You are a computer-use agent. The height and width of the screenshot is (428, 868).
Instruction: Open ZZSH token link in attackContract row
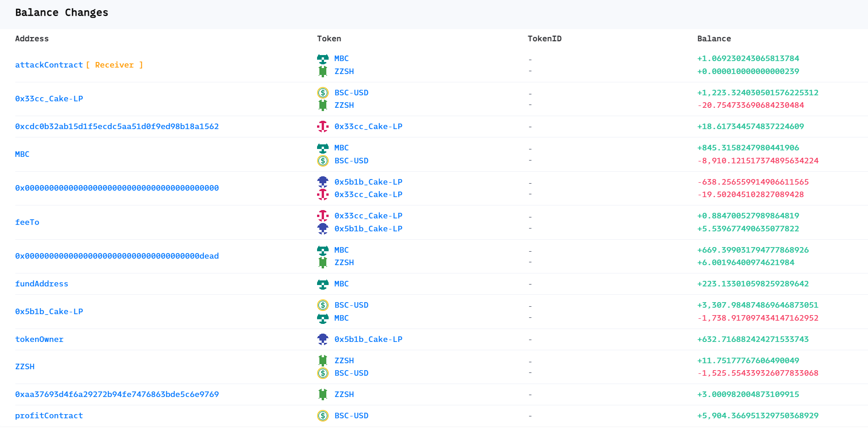point(344,71)
